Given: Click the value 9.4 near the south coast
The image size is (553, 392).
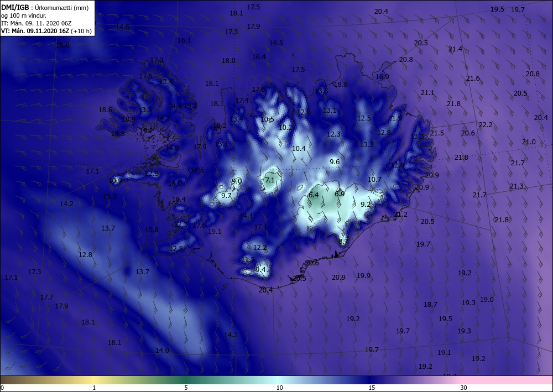Looking at the screenshot, I should point(260,270).
